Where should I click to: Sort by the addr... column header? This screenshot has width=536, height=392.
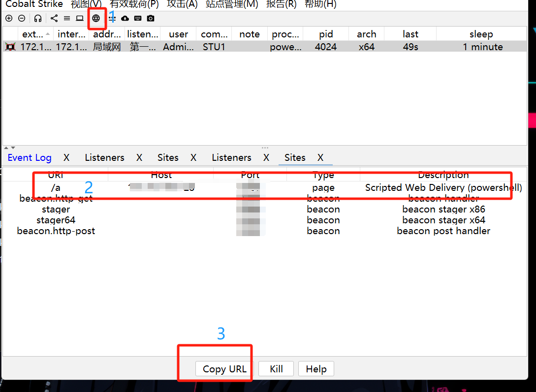click(107, 34)
